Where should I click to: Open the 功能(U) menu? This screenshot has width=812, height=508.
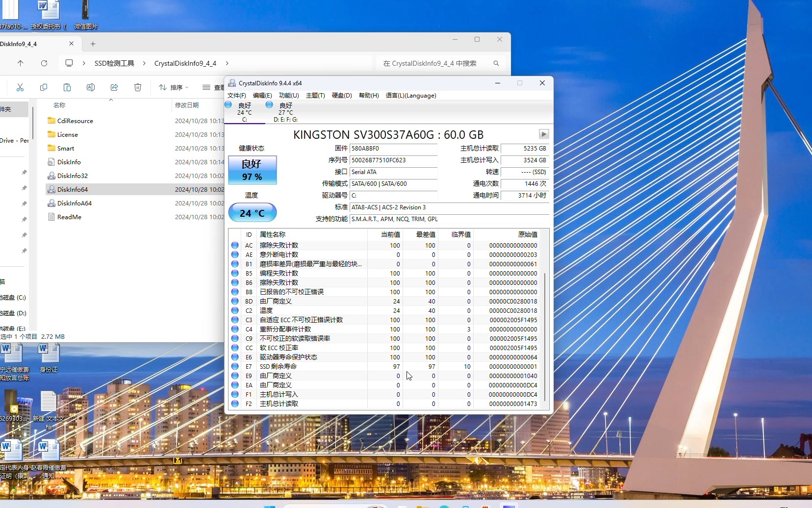pyautogui.click(x=289, y=96)
